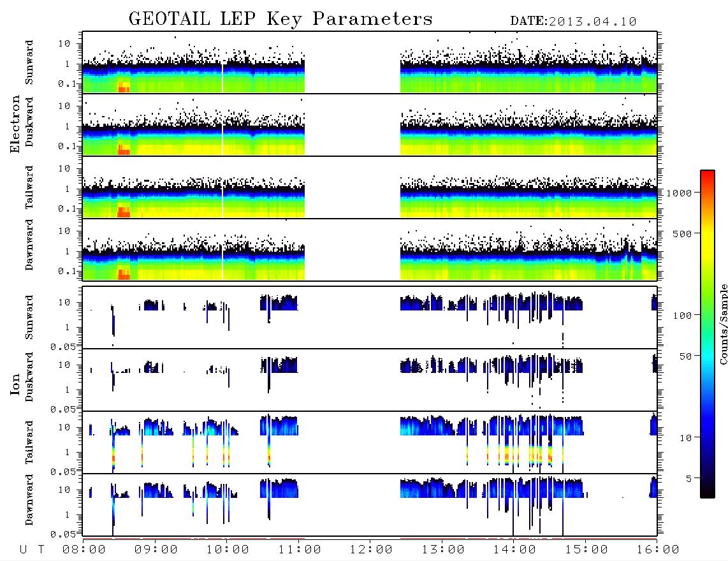Click the "5" color scale value
This screenshot has width=728, height=561.
click(689, 478)
